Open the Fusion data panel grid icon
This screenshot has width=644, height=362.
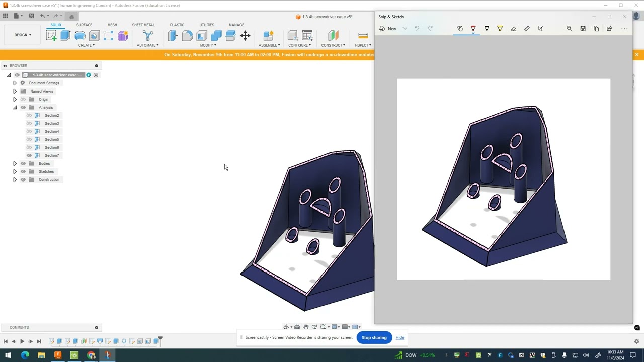(x=6, y=16)
